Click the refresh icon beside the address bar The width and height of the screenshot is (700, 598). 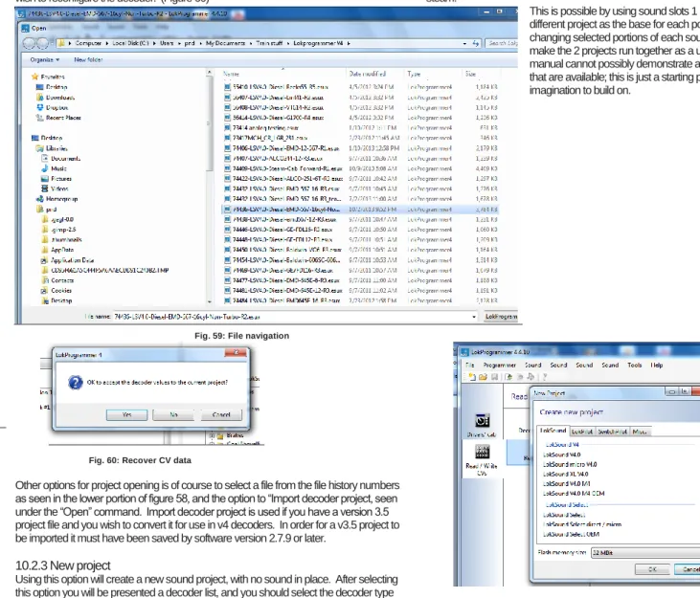tap(476, 43)
